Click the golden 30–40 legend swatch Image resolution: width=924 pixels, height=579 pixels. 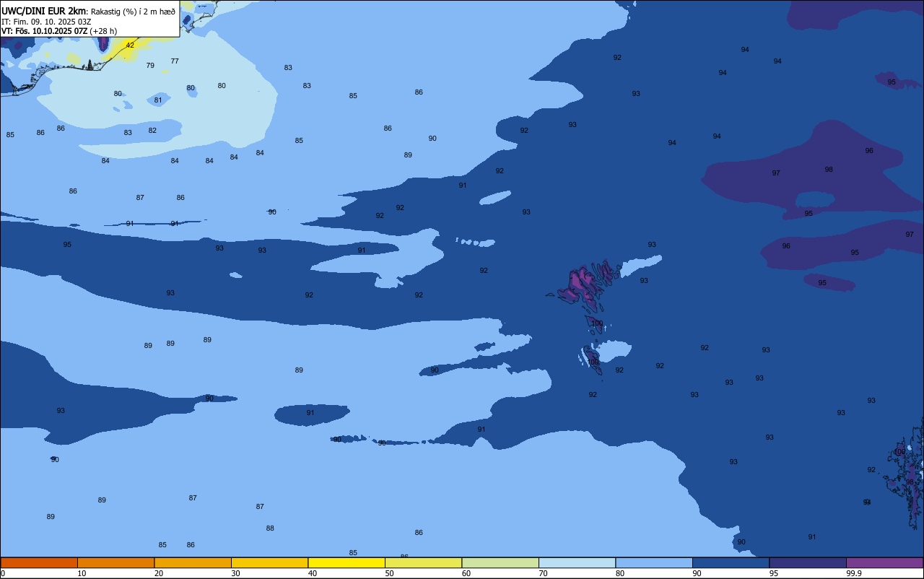(x=269, y=563)
